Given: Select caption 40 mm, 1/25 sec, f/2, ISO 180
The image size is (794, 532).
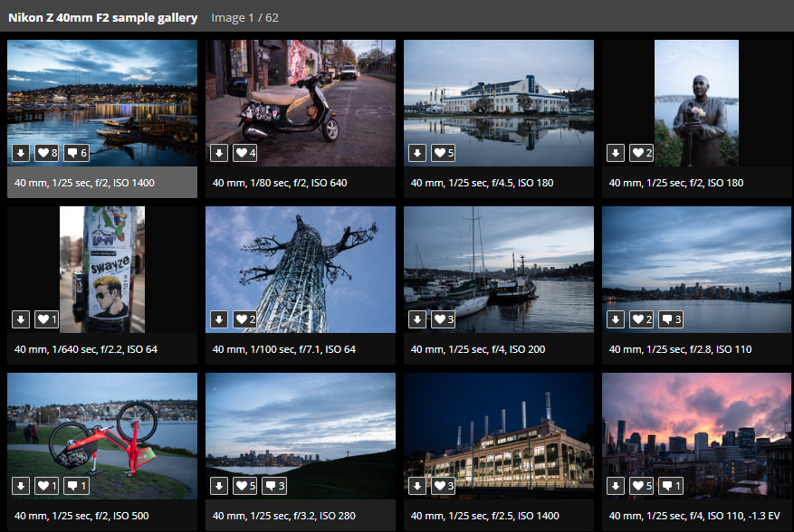Looking at the screenshot, I should [676, 183].
